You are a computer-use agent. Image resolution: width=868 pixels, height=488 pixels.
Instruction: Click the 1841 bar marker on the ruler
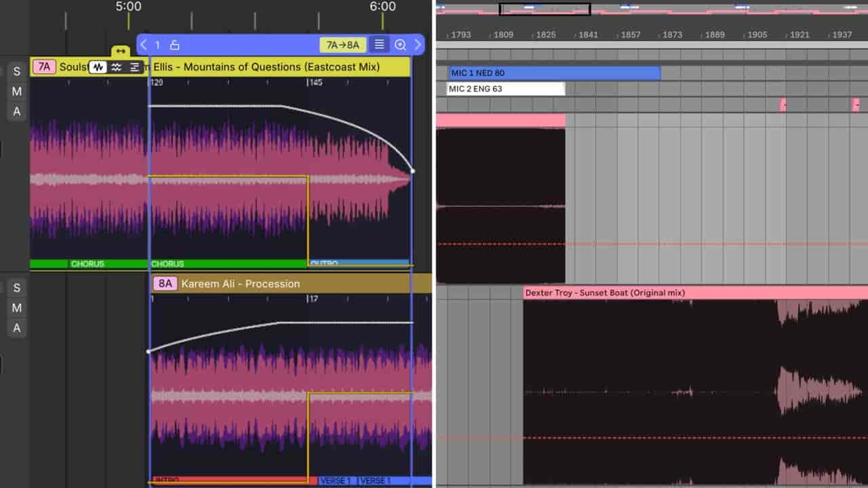587,35
